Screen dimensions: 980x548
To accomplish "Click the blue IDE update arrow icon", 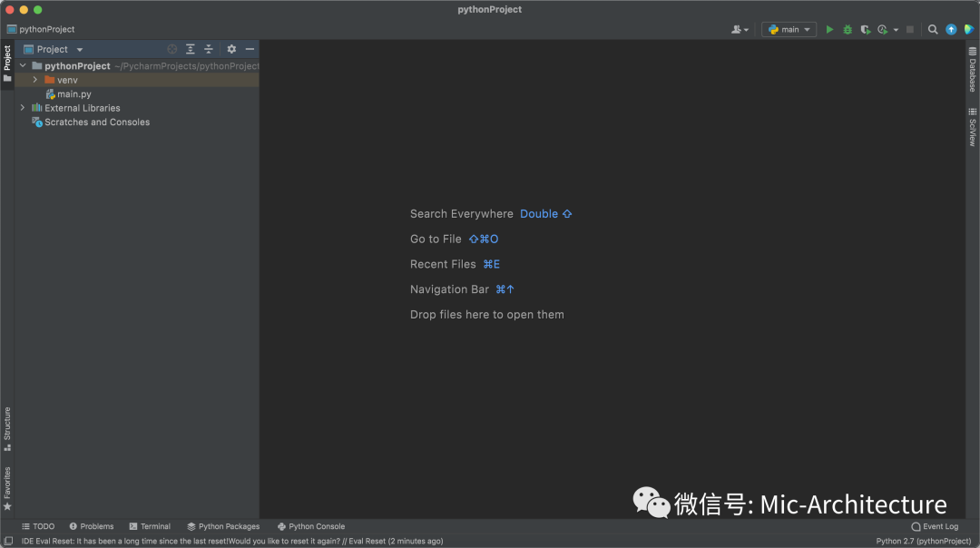I will coord(951,29).
